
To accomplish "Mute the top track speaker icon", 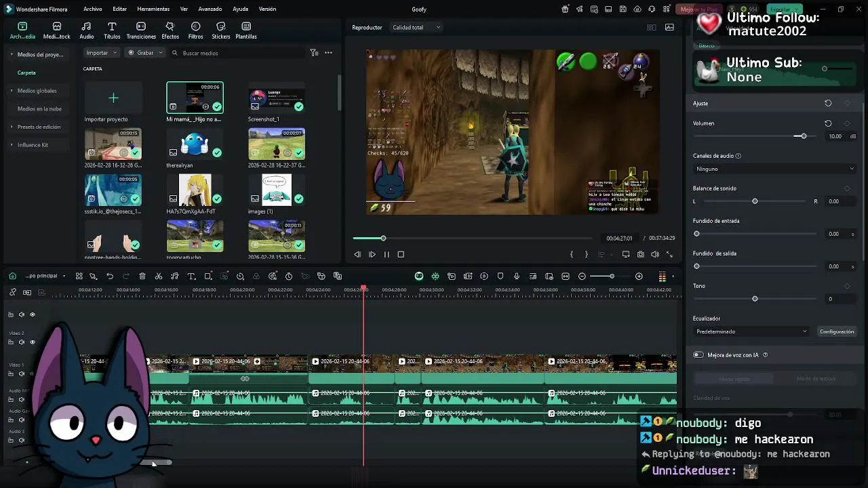I will pyautogui.click(x=21, y=314).
